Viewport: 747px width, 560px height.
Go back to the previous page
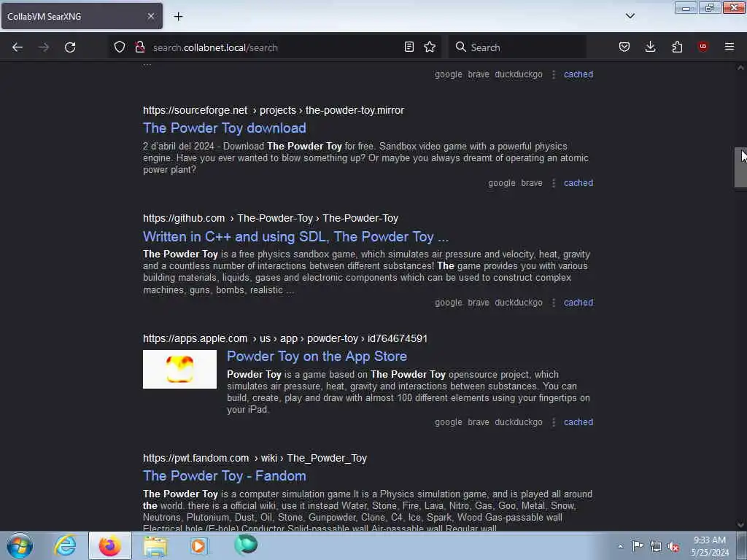[18, 47]
